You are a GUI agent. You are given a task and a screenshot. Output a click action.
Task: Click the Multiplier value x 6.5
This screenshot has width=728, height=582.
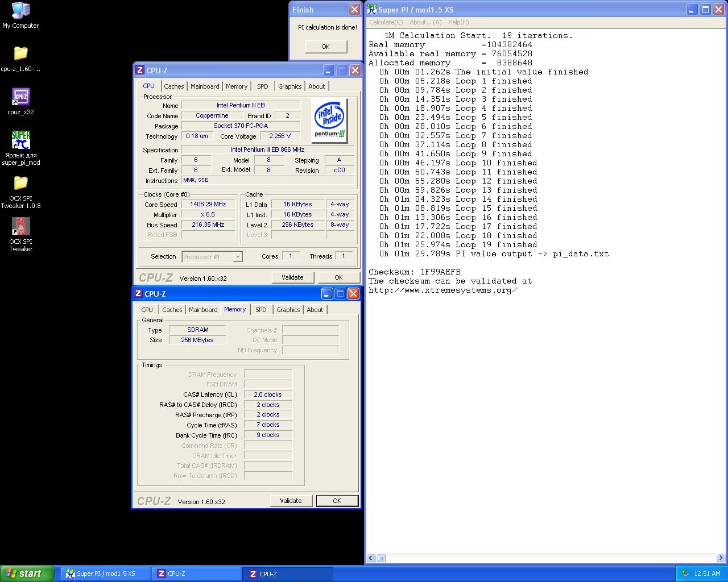[208, 215]
